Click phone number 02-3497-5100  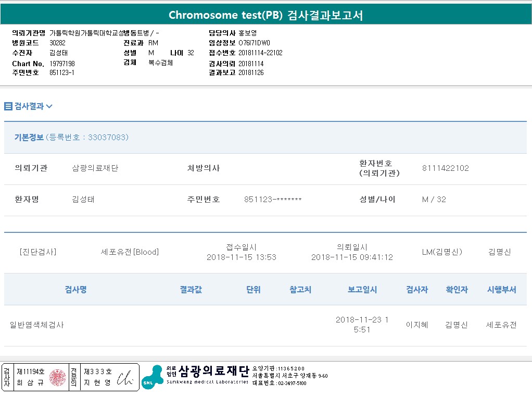(x=292, y=383)
